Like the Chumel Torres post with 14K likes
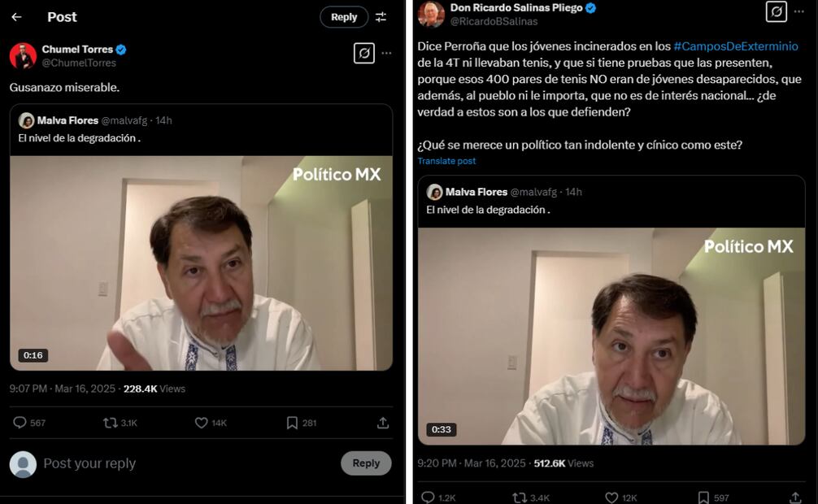 click(x=202, y=423)
